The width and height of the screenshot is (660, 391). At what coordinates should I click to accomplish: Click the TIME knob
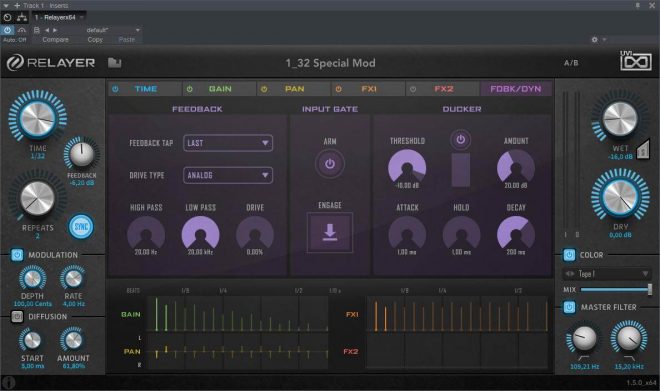(x=37, y=117)
